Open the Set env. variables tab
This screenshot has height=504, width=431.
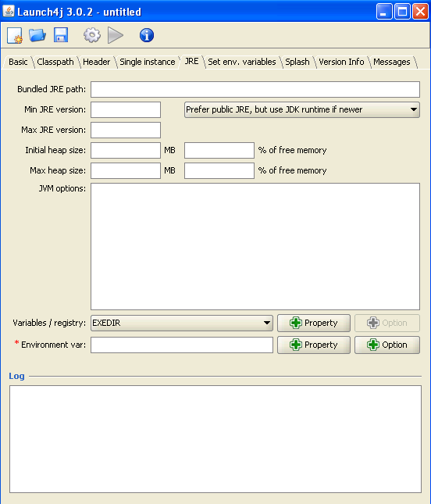(242, 62)
